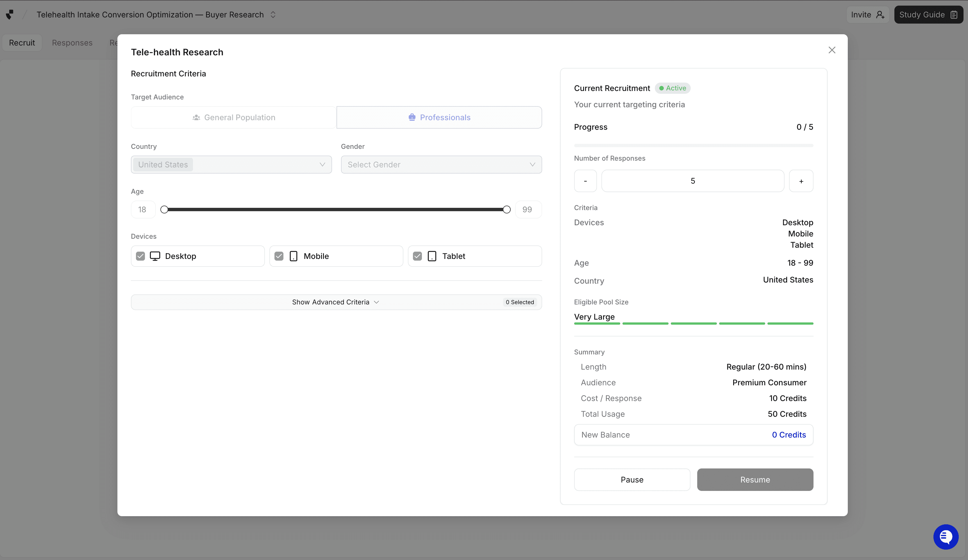Click the Tablet device icon
This screenshot has height=560, width=968.
tap(432, 256)
